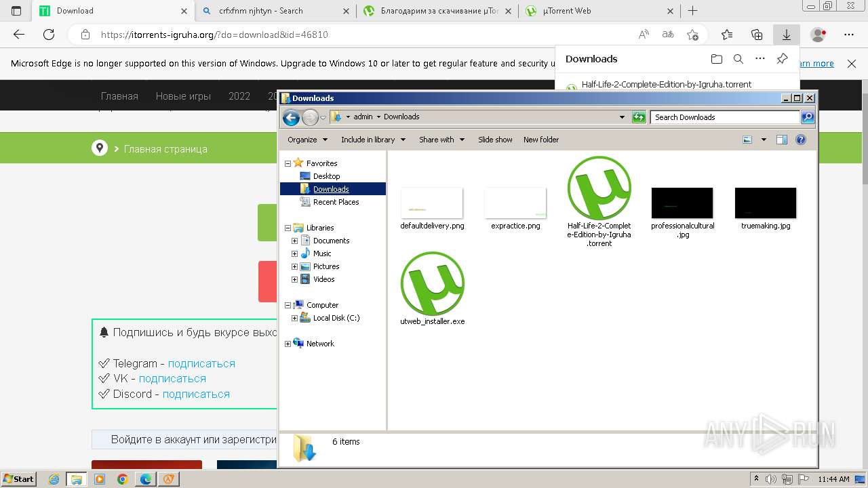Expand the Videos library node
The height and width of the screenshot is (488, 868).
click(x=294, y=279)
